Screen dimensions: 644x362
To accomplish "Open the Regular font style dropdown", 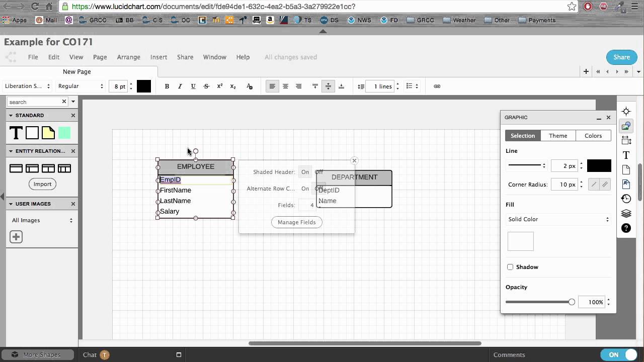I will tap(80, 86).
